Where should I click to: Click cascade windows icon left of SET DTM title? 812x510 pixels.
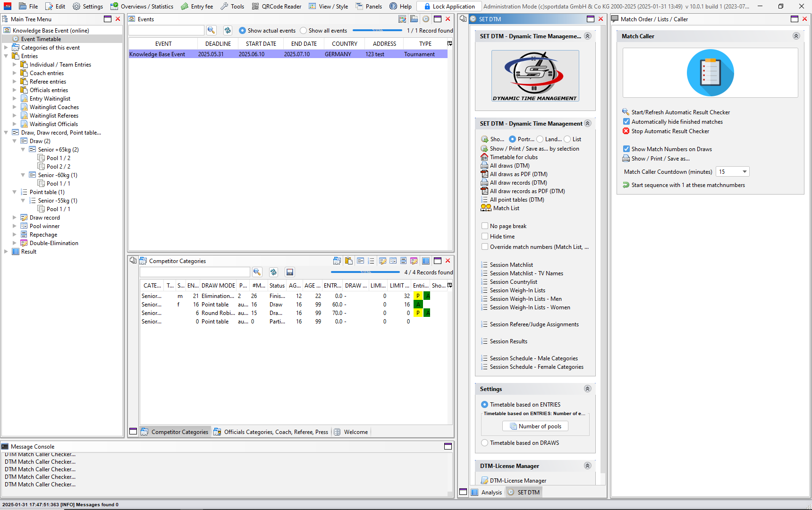click(x=463, y=19)
